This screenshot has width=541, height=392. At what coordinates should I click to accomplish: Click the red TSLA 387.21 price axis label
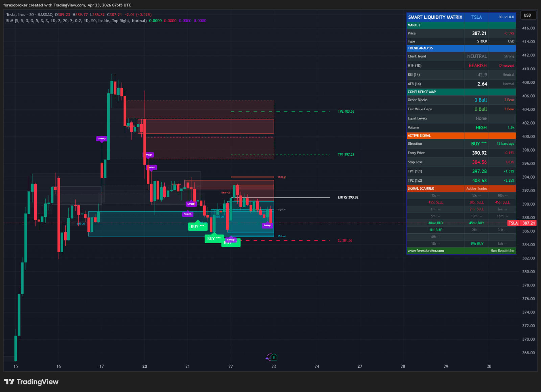[522, 223]
